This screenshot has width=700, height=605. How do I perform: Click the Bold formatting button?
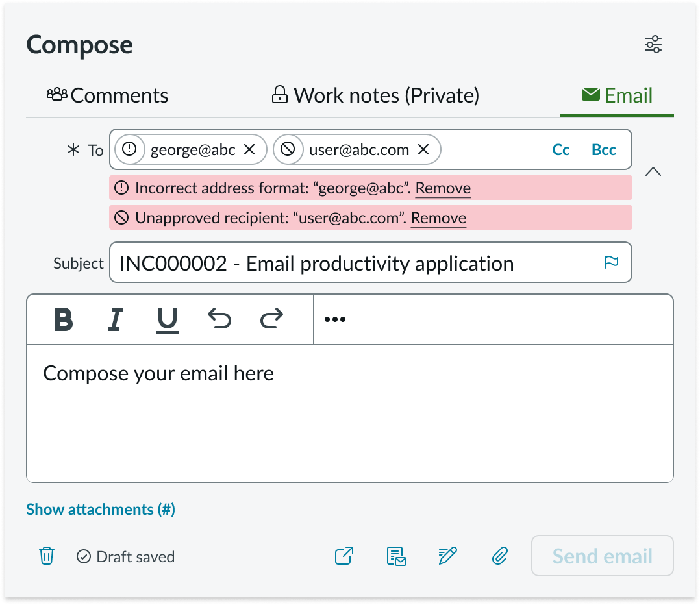pos(63,319)
